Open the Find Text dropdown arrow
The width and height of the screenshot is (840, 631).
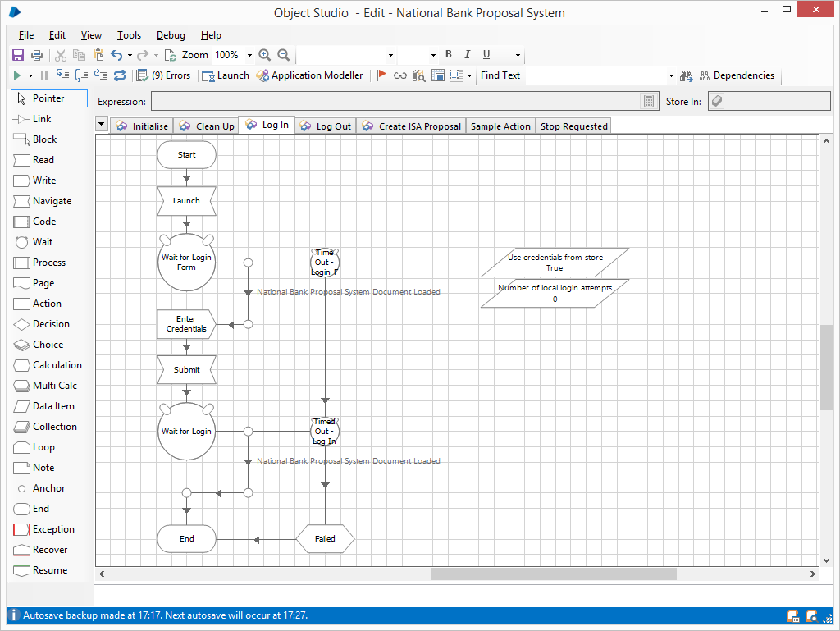click(x=671, y=75)
